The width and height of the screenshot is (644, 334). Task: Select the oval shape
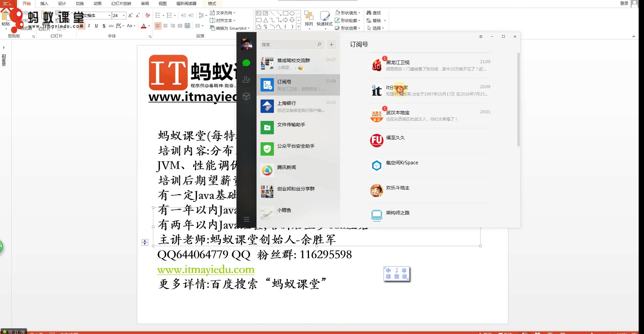pyautogui.click(x=292, y=13)
